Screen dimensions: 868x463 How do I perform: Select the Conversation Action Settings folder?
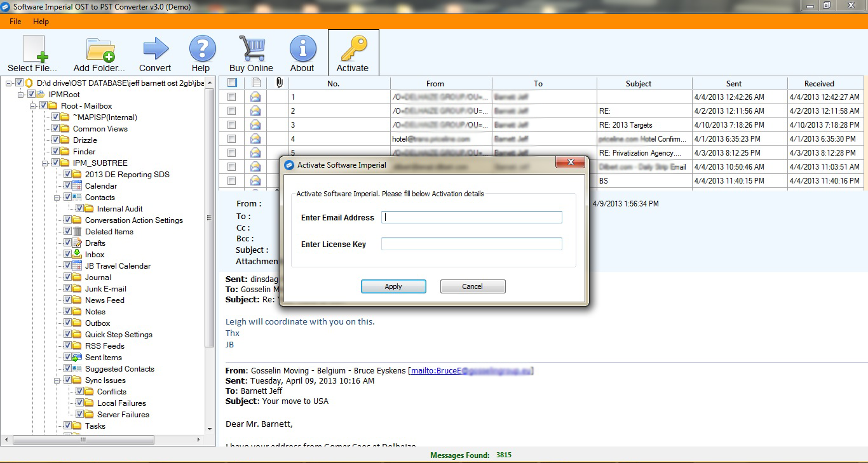pos(134,220)
